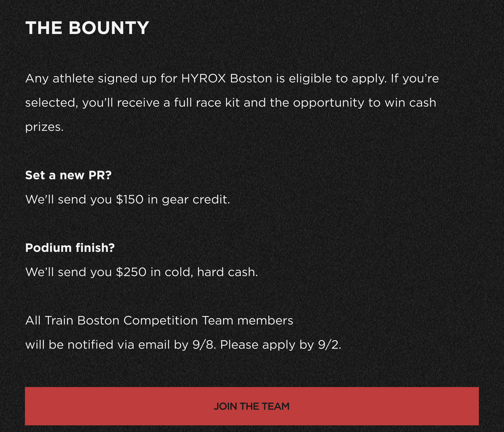Click the 'Podium finish?' heading
This screenshot has width=504, height=432.
pyautogui.click(x=70, y=248)
